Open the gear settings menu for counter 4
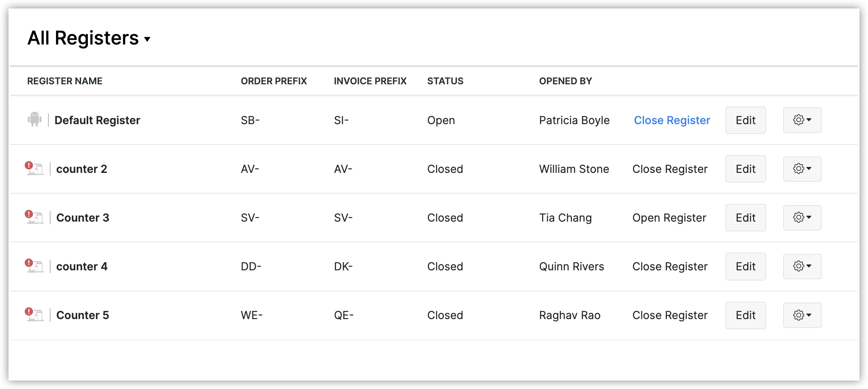Screen dimensions: 868x389 coord(802,267)
